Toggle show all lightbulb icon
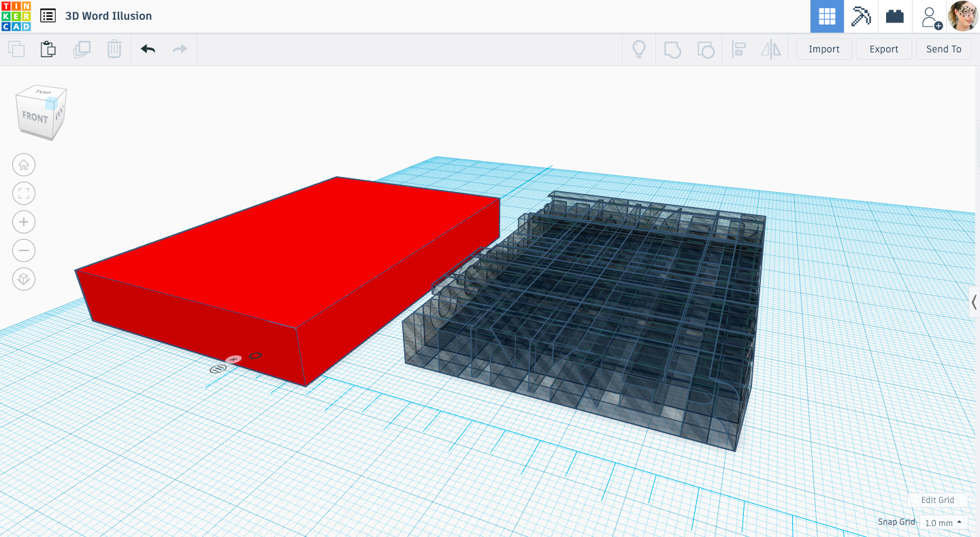Image resolution: width=980 pixels, height=537 pixels. point(639,49)
